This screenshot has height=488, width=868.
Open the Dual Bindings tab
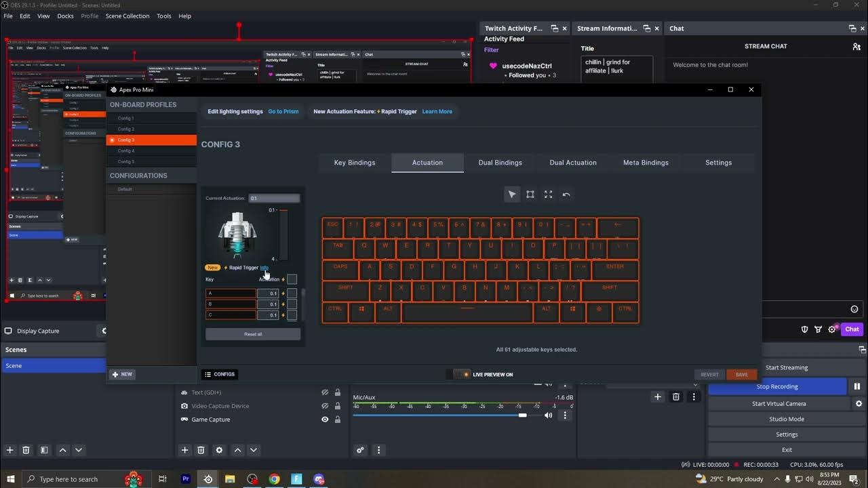[x=500, y=163]
